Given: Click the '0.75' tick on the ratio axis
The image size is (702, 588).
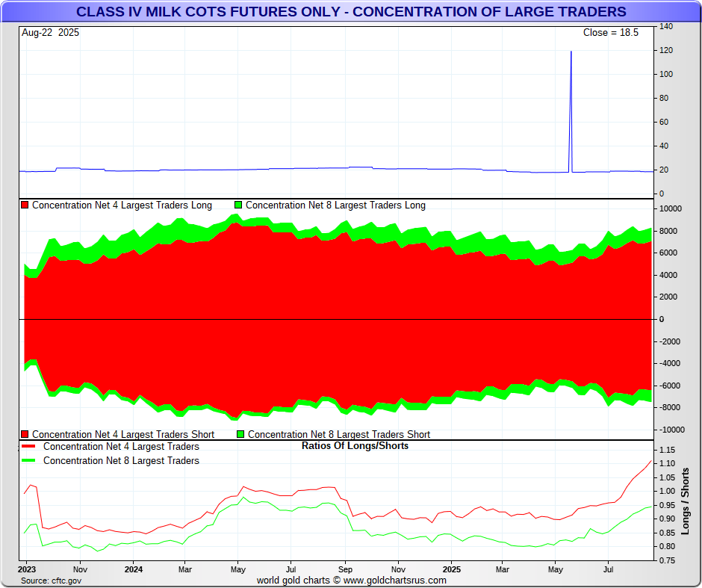Looking at the screenshot, I should click(667, 560).
